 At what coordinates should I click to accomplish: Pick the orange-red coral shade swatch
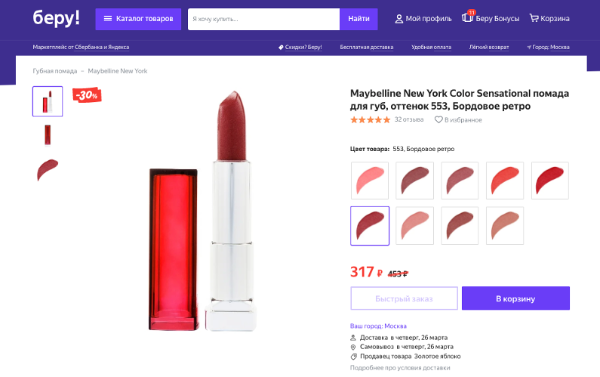coord(505,181)
